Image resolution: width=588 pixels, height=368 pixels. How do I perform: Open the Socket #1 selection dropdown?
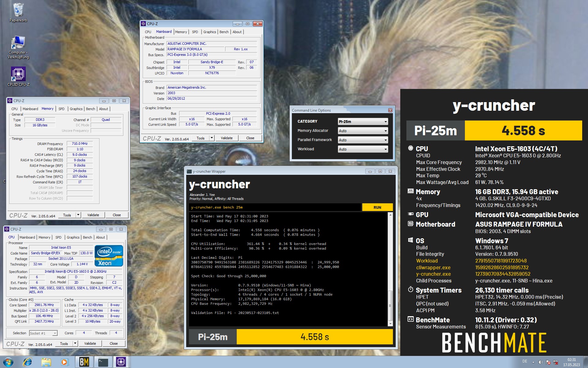point(43,333)
